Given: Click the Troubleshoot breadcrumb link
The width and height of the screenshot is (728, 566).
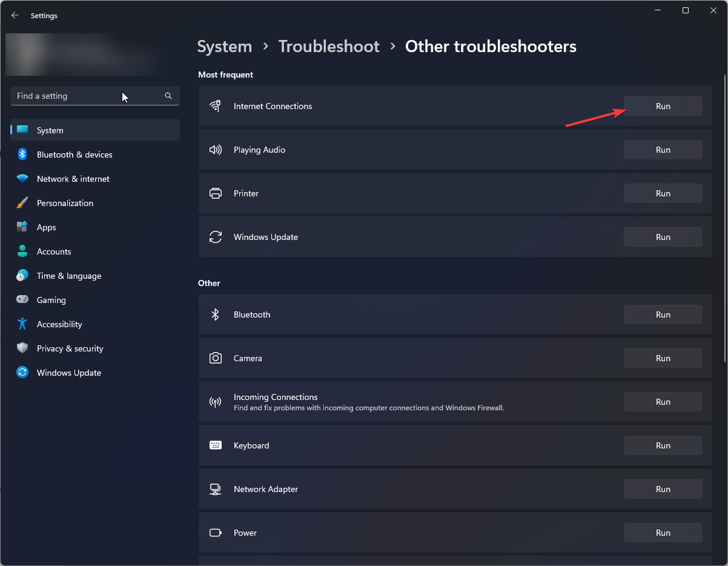Looking at the screenshot, I should pos(329,47).
